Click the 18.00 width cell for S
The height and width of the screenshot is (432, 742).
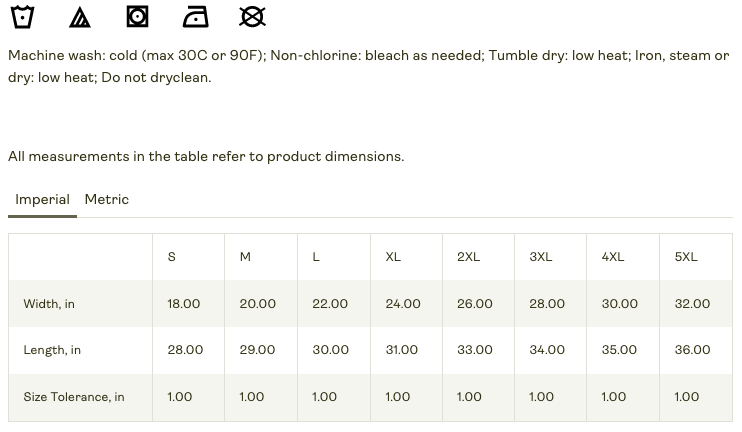pos(184,304)
